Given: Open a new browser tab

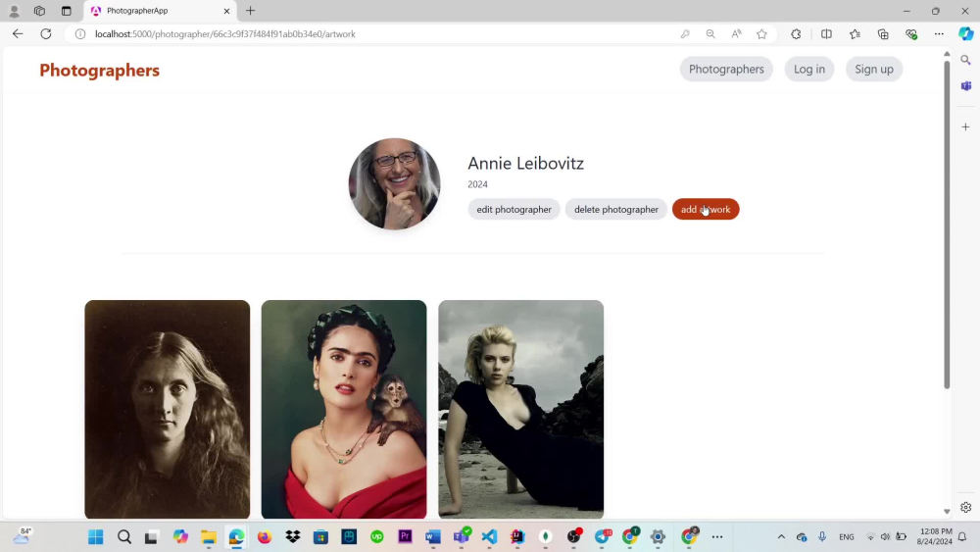Looking at the screenshot, I should (x=250, y=11).
